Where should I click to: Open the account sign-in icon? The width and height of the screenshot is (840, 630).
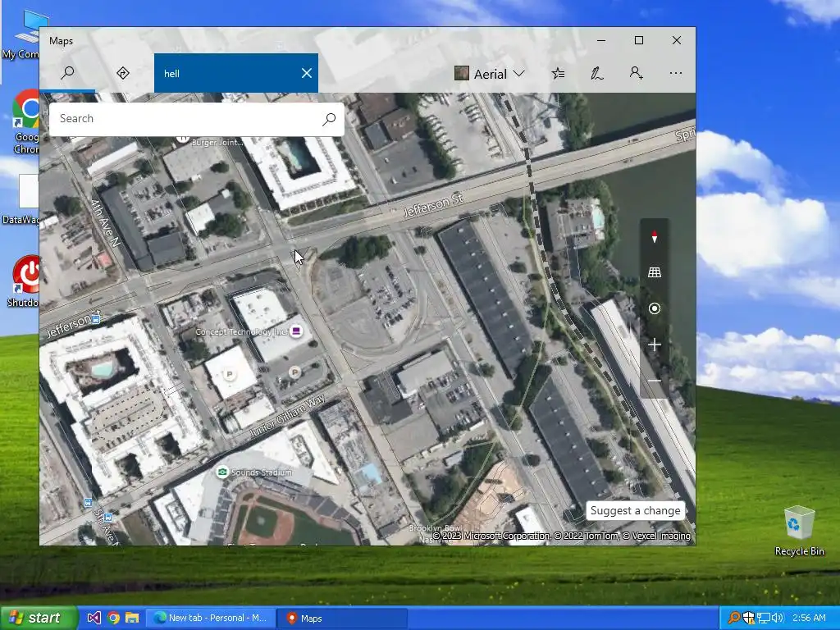pyautogui.click(x=636, y=73)
